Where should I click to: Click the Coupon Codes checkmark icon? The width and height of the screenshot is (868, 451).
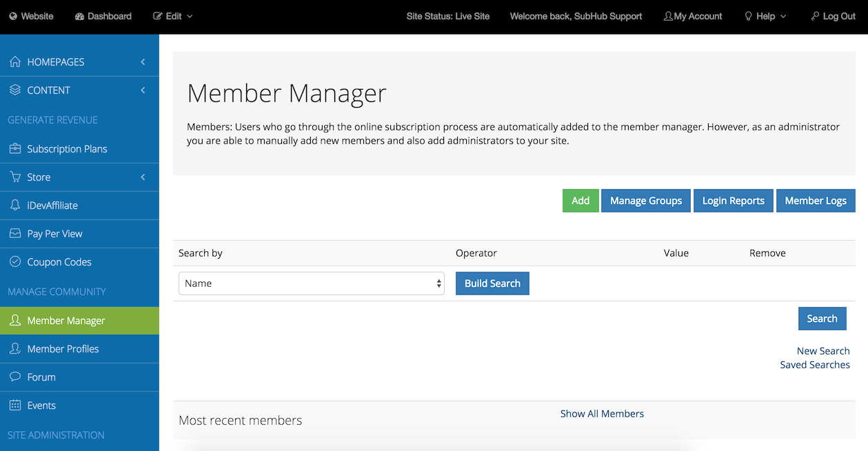pos(15,262)
